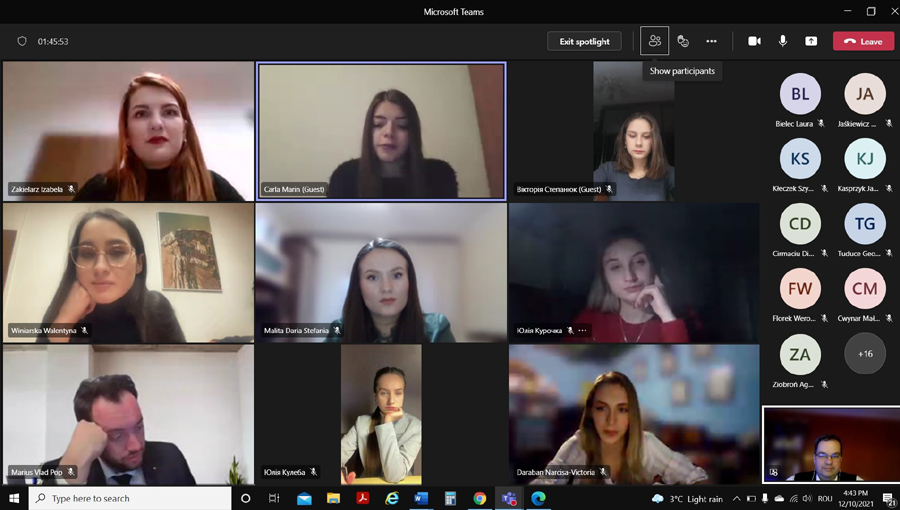The width and height of the screenshot is (900, 510).
Task: Open Microsoft Word on the taskbar
Action: point(421,498)
